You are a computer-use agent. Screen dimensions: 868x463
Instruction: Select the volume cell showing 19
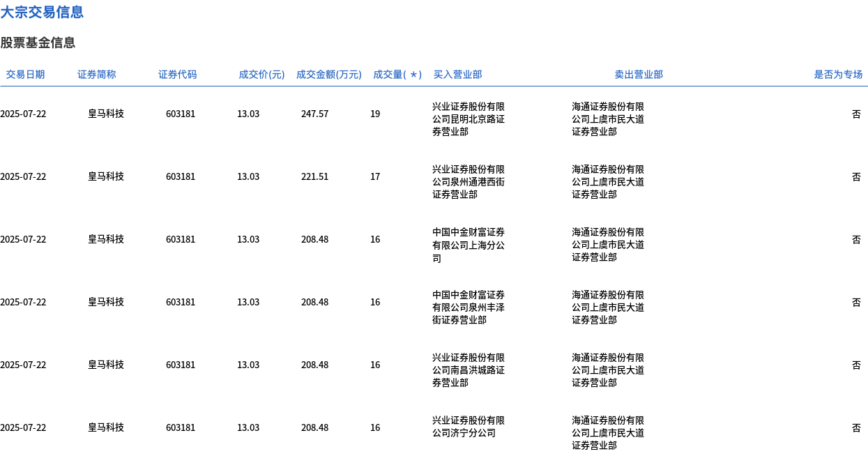click(375, 114)
